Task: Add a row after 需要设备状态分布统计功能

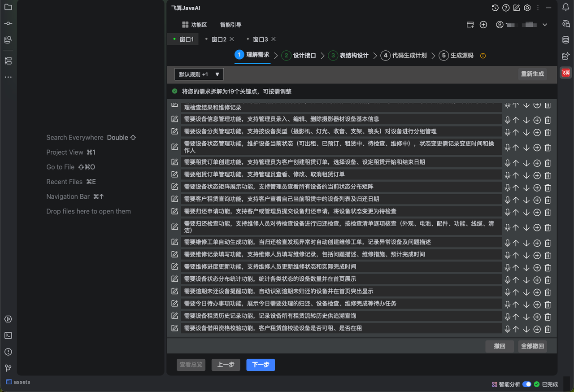Action: 537,280
